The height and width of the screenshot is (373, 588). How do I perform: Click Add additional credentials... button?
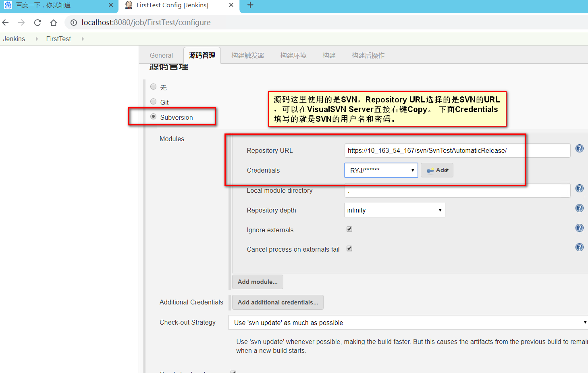pos(278,302)
